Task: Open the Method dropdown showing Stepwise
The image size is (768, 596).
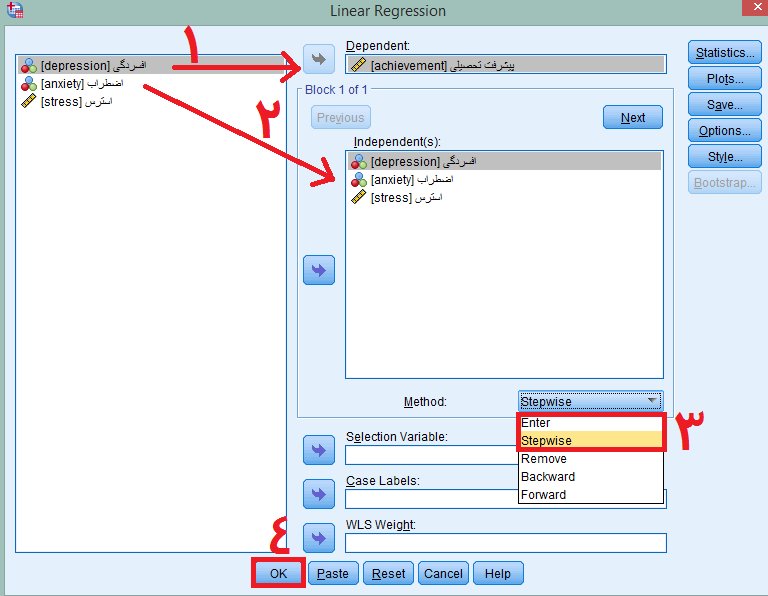Action: tap(590, 401)
